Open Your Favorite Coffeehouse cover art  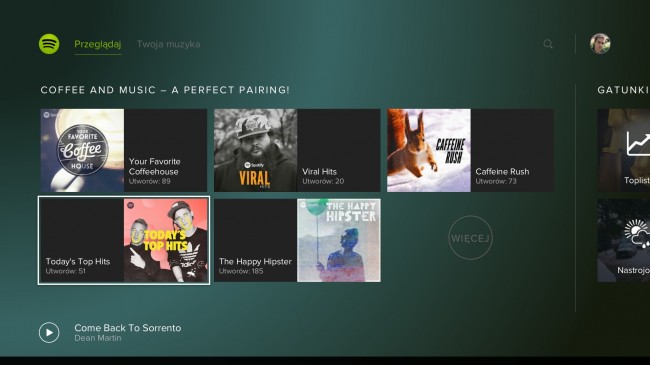click(x=82, y=150)
